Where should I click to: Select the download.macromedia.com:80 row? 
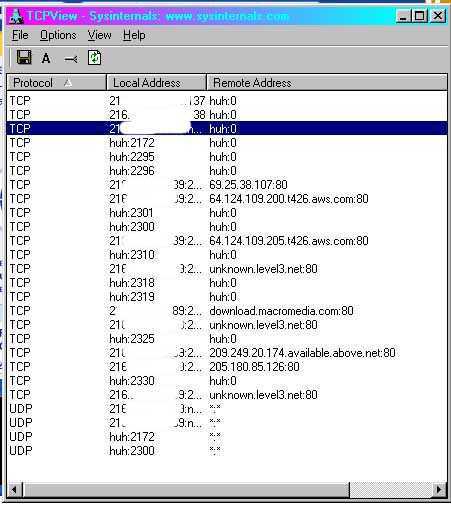(227, 311)
